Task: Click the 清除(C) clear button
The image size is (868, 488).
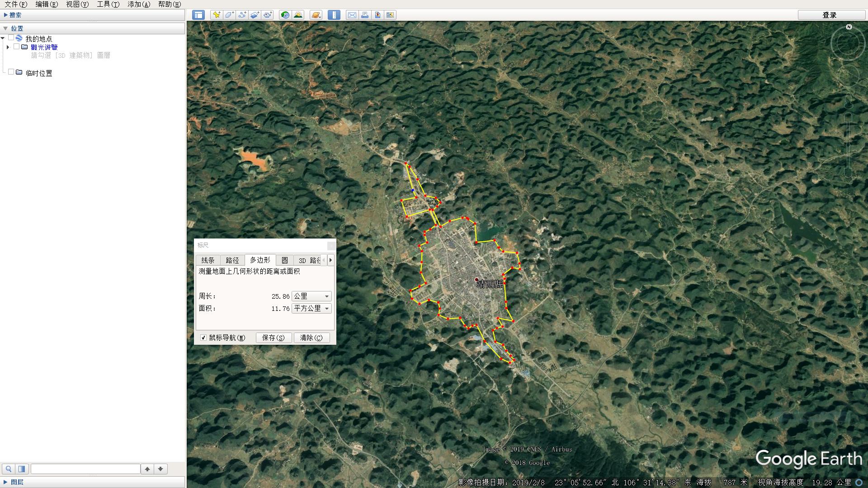Action: pos(311,338)
